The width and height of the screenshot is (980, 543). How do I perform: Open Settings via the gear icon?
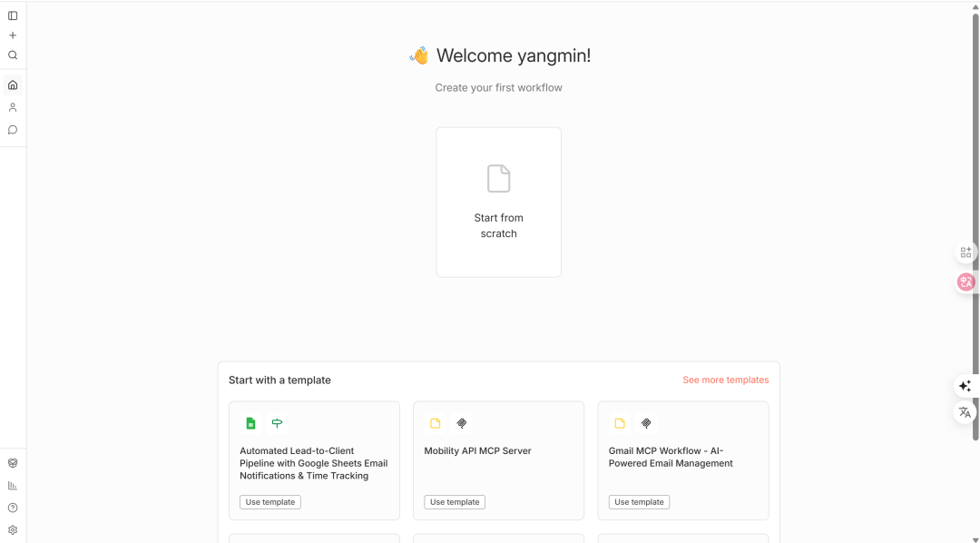click(13, 529)
